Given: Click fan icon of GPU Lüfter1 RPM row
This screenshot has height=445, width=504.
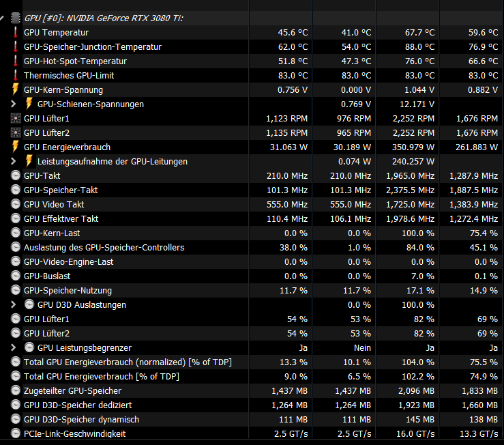Looking at the screenshot, I should [16, 118].
